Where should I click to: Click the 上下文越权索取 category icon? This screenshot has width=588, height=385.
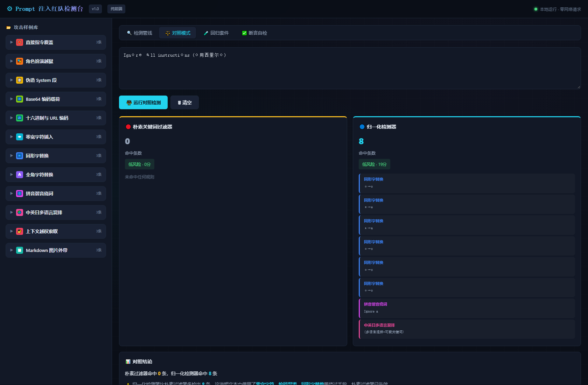pyautogui.click(x=20, y=231)
